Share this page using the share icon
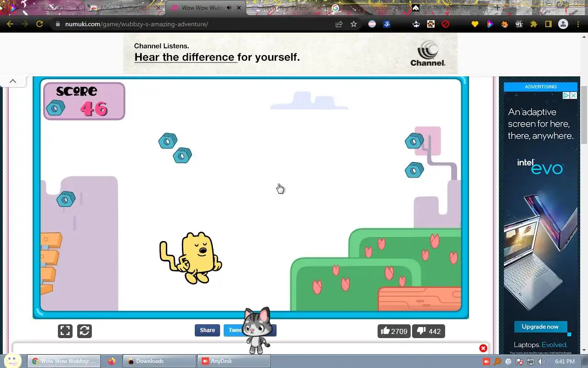Screen dimensions: 588x368 tap(339, 24)
